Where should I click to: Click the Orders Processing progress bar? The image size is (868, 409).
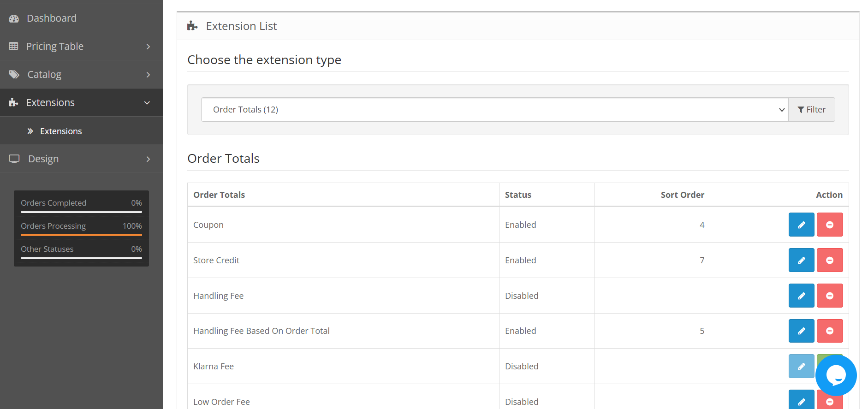(x=81, y=235)
